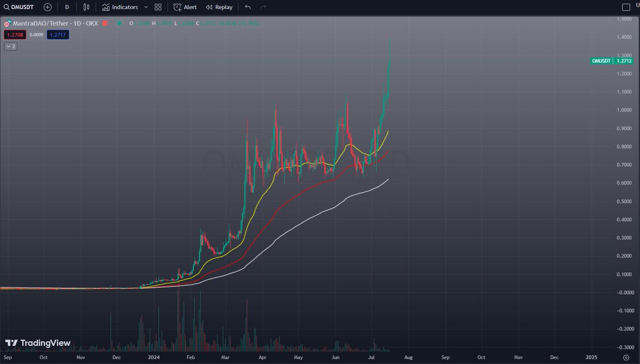Click the MantraDAO/Tether symbol title
640x364 pixels.
(x=56, y=23)
